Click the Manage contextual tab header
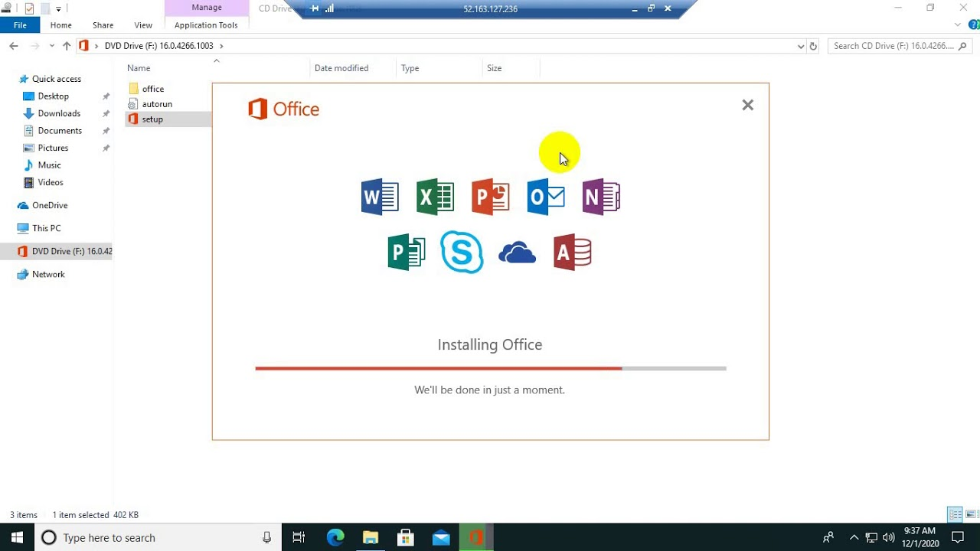This screenshot has height=551, width=980. [207, 8]
